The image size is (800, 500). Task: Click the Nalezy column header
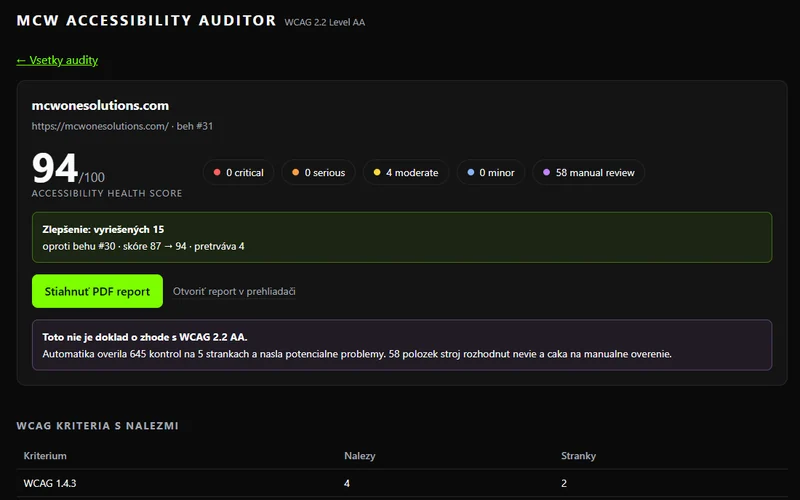[360, 456]
